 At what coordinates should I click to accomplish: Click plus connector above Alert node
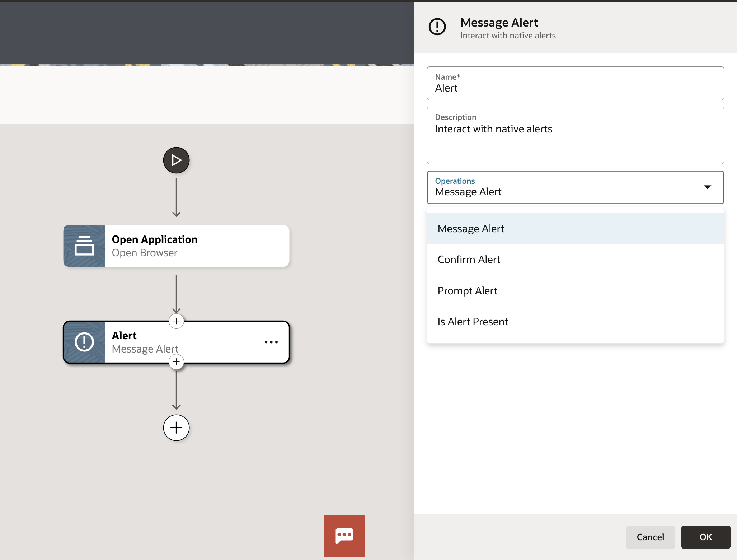[x=176, y=321]
